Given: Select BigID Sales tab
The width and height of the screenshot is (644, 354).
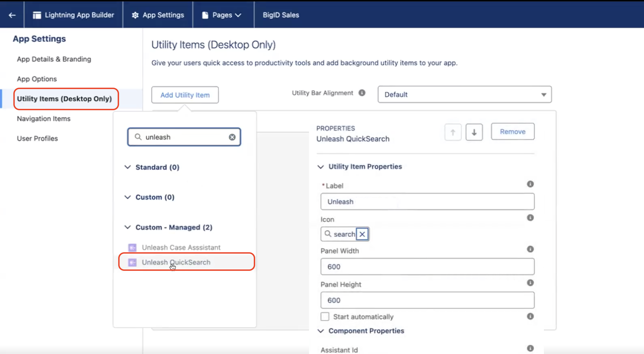Looking at the screenshot, I should point(281,15).
